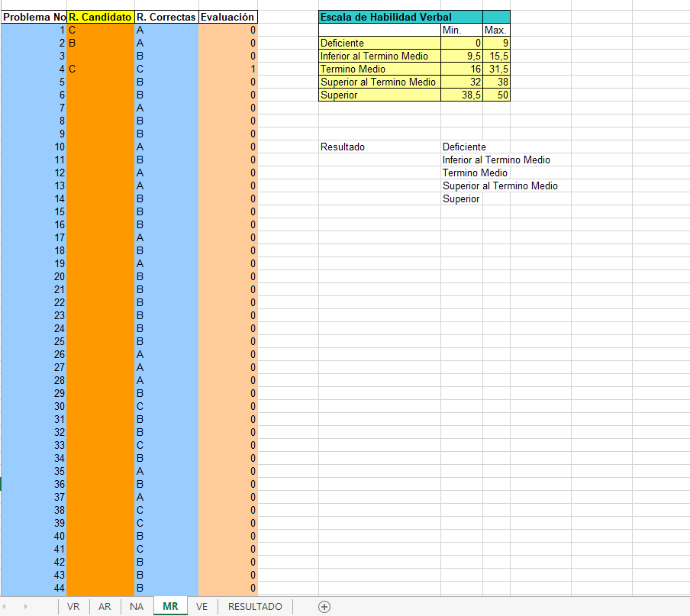Click candidate answer cell for problem 4
The image size is (690, 616).
pos(100,69)
